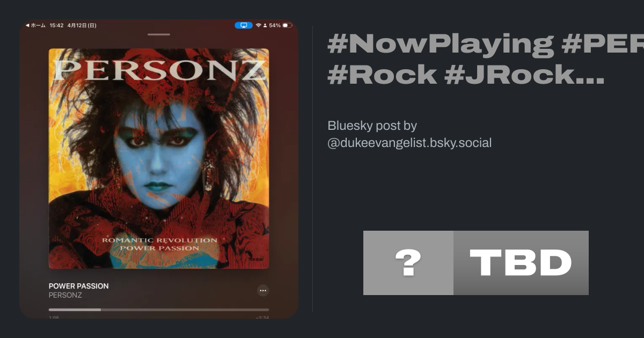Tap the ◀ ホーム back-to-app indicator
Viewport: 644px width, 338px height.
35,25
